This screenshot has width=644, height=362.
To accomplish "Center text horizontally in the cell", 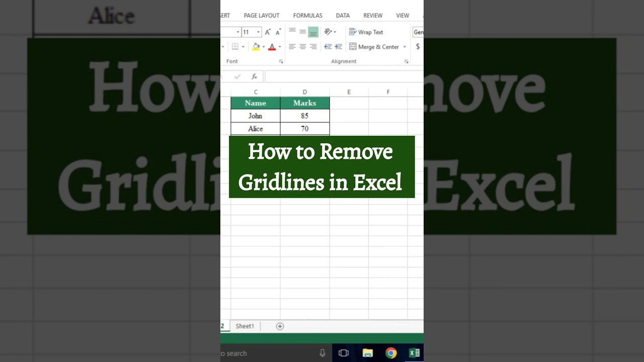I will (x=303, y=47).
